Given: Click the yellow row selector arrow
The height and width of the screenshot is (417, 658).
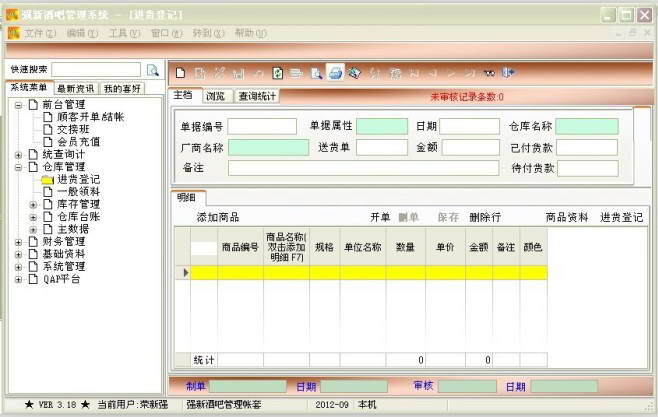Looking at the screenshot, I should [186, 273].
